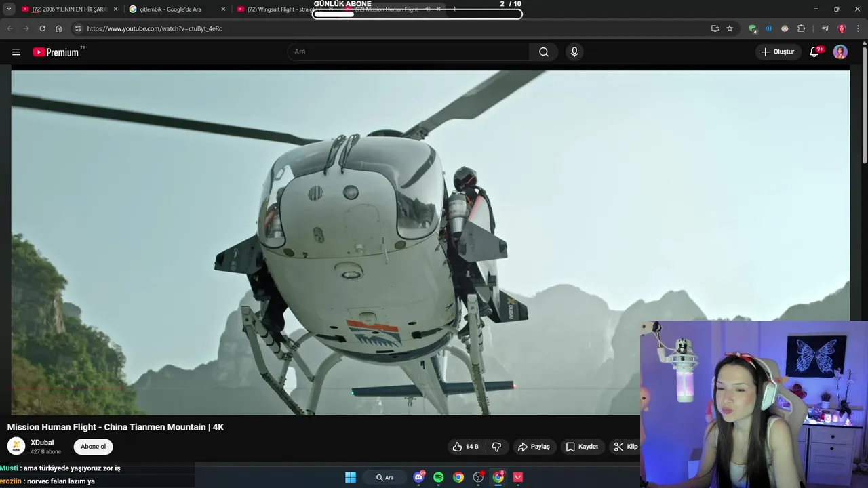Image resolution: width=868 pixels, height=488 pixels.
Task: Open first Chrome icon in taskbar
Action: [458, 477]
